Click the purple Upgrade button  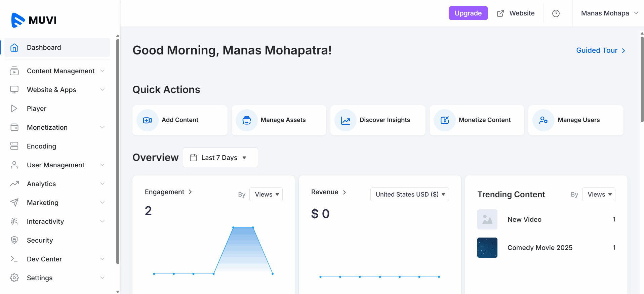468,13
